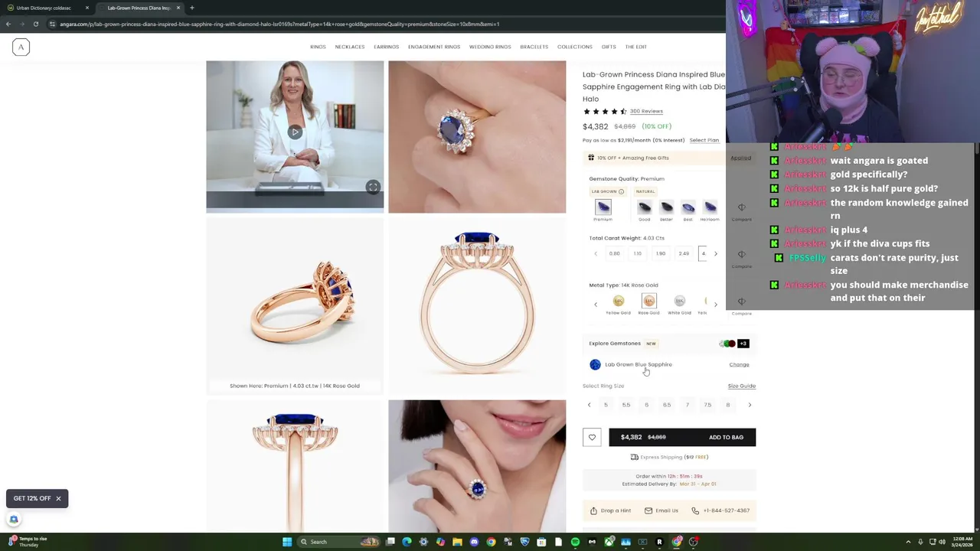Open the accessibility widget icon
This screenshot has height=551, width=980.
coord(14,520)
